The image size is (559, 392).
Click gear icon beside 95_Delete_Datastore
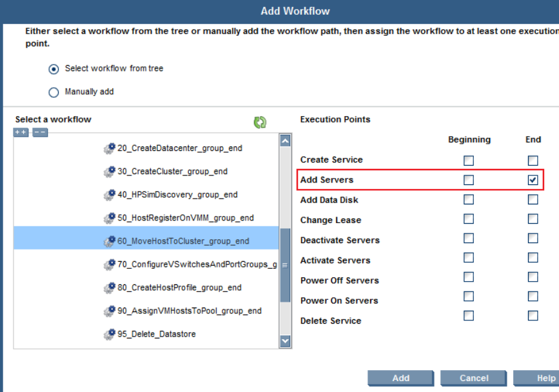[110, 334]
